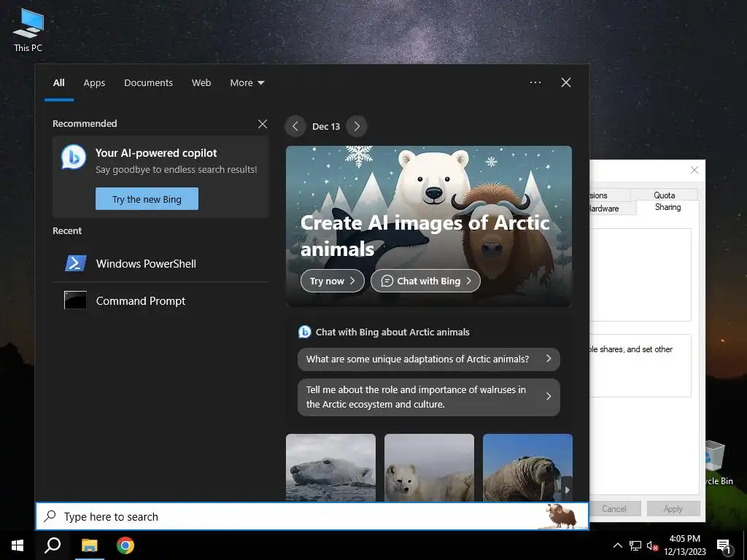This screenshot has width=747, height=560.
Task: Open the arctic fox thumbnail
Action: pos(429,467)
